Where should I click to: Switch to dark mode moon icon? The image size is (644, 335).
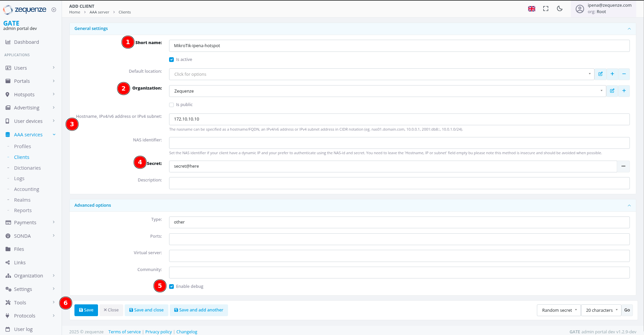tap(560, 9)
